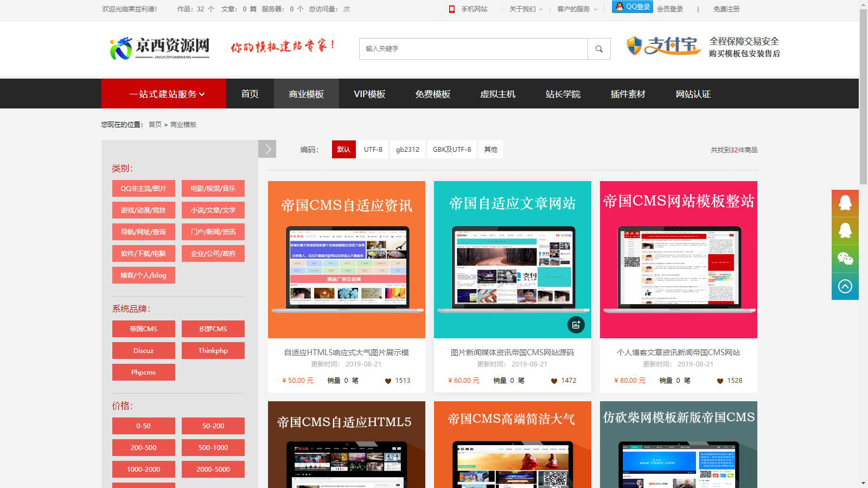The image size is (868, 488).
Task: Filter by 电影/视频/音乐 category
Action: 213,189
